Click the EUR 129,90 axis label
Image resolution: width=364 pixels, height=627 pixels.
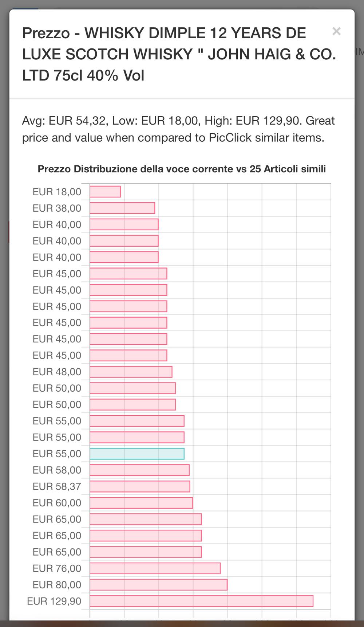coord(54,601)
